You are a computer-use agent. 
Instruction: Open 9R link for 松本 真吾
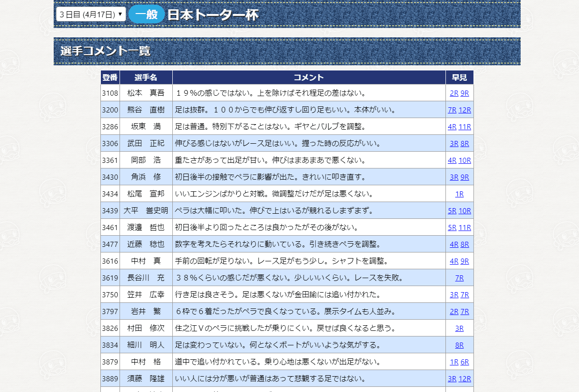(x=465, y=93)
